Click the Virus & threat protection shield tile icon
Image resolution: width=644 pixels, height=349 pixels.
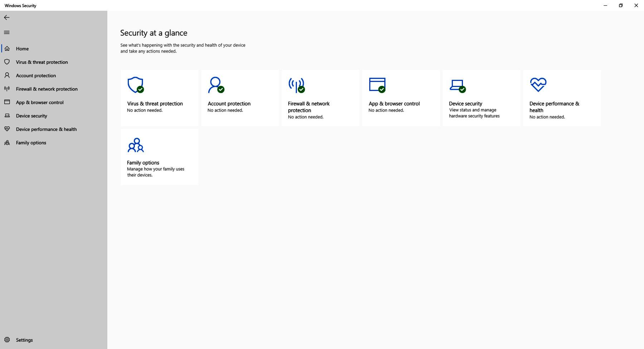tap(136, 85)
